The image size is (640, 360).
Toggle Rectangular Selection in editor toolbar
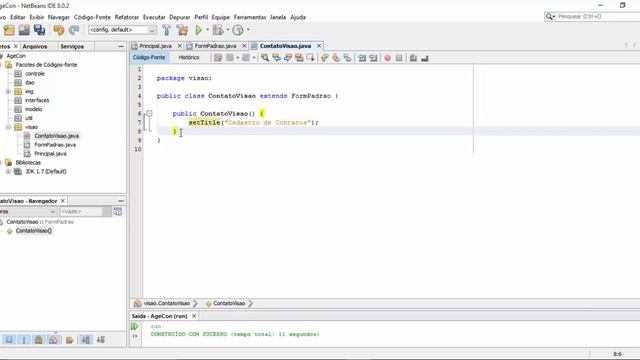(311, 58)
